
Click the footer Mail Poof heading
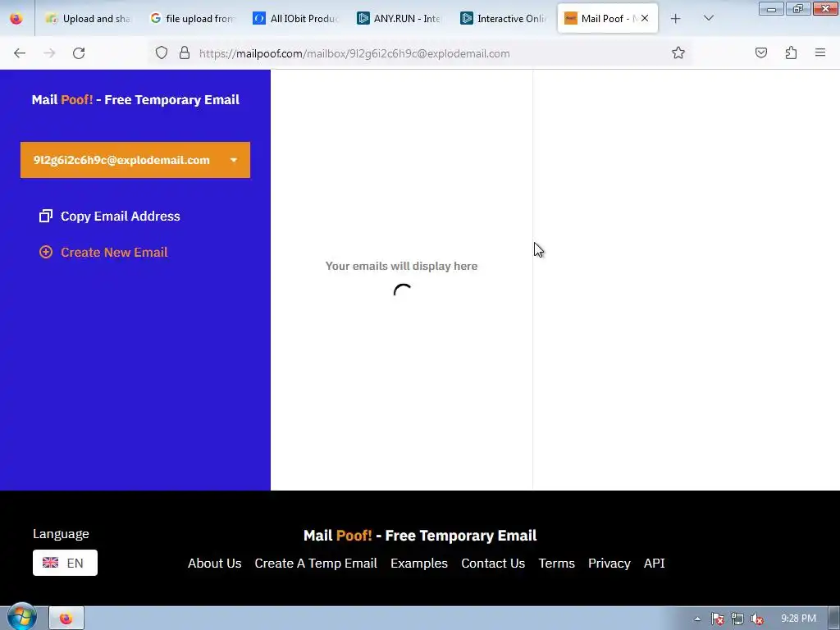pyautogui.click(x=420, y=536)
